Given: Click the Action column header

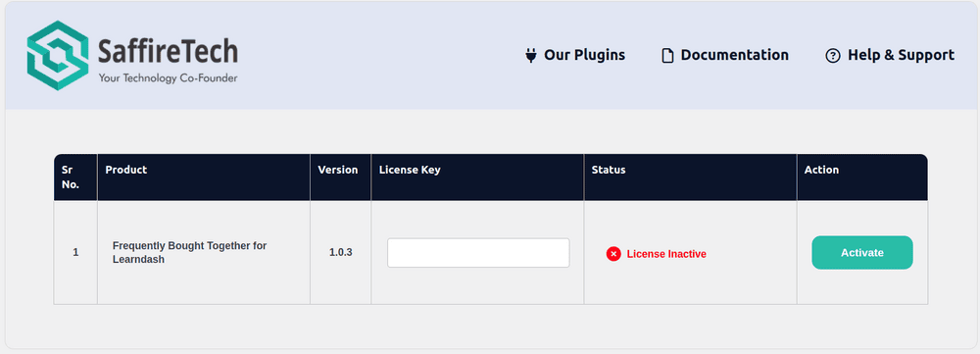Looking at the screenshot, I should [821, 170].
